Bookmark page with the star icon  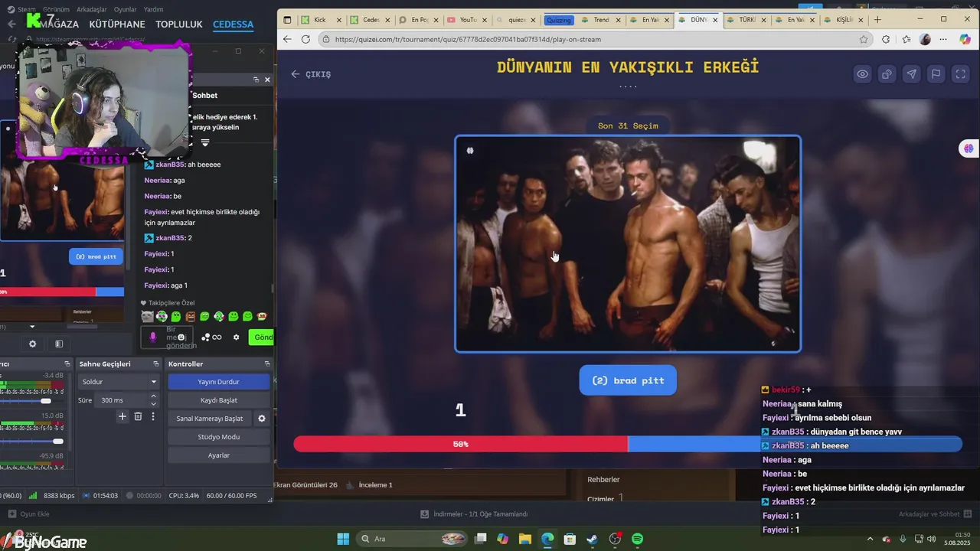pyautogui.click(x=864, y=39)
